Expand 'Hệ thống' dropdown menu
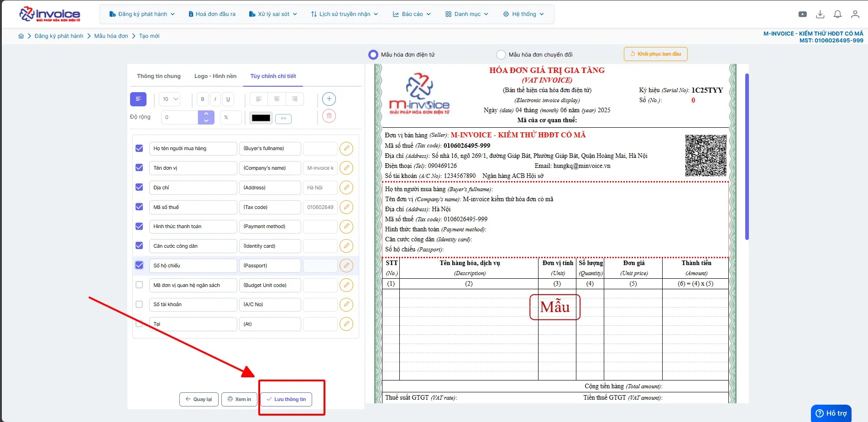868x422 pixels. click(x=523, y=14)
